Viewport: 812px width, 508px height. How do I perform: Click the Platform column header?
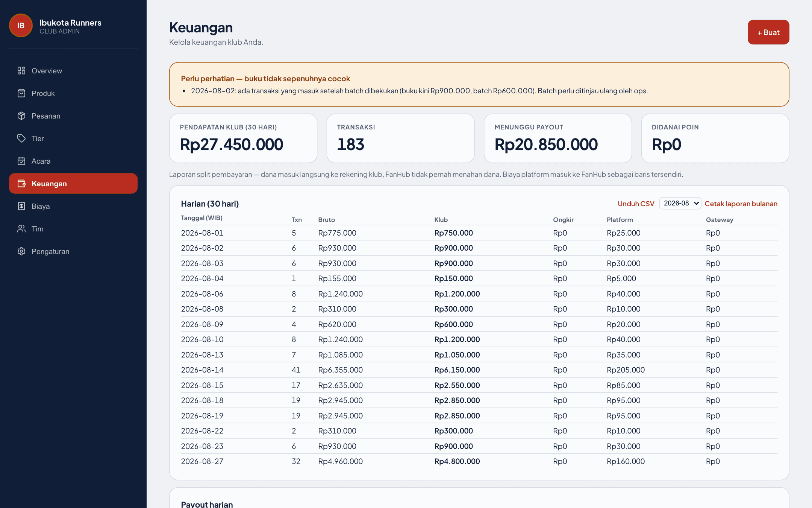click(x=620, y=220)
